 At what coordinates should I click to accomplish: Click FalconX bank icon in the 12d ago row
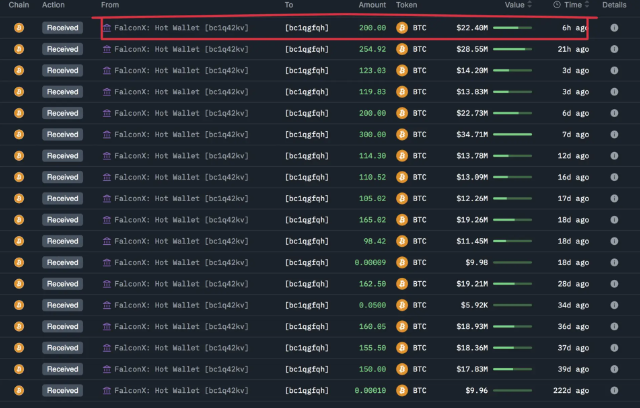[108, 156]
